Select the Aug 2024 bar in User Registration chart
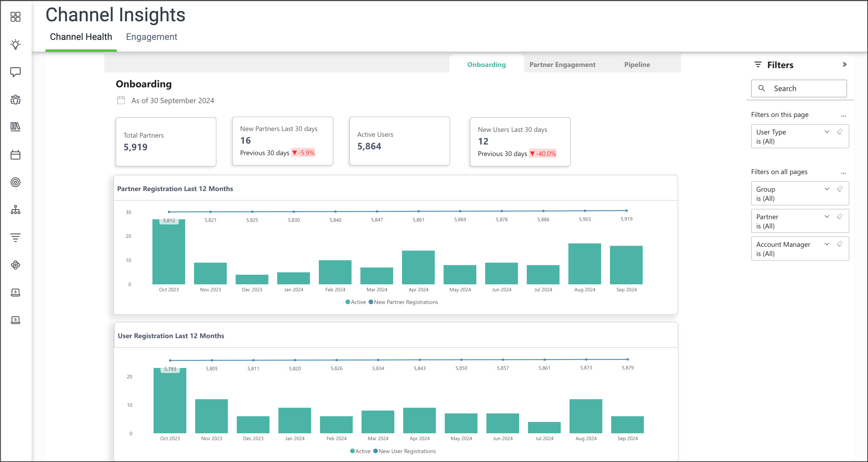Screen dimensions: 868x462 tap(586, 416)
